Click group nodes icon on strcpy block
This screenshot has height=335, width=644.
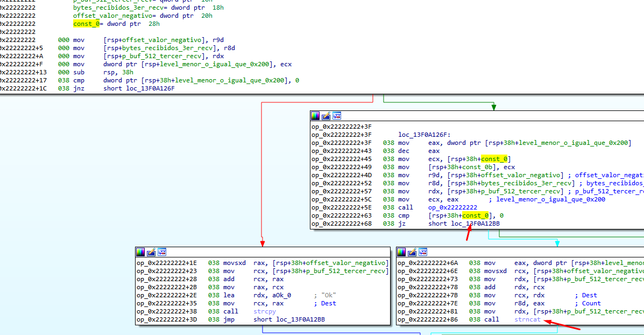pos(162,252)
